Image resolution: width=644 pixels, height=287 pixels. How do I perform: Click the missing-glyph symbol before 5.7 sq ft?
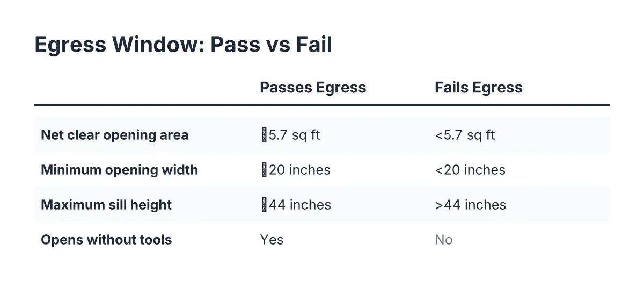264,135
